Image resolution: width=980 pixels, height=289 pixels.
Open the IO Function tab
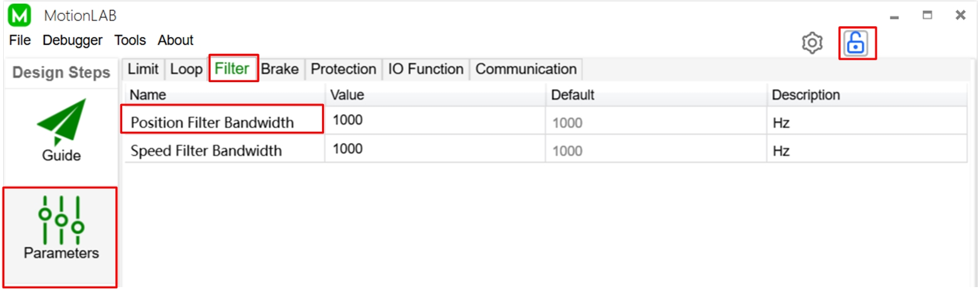click(425, 69)
